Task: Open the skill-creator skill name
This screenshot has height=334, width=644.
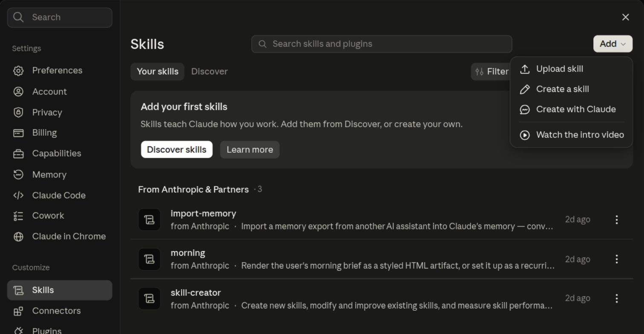Action: click(196, 293)
